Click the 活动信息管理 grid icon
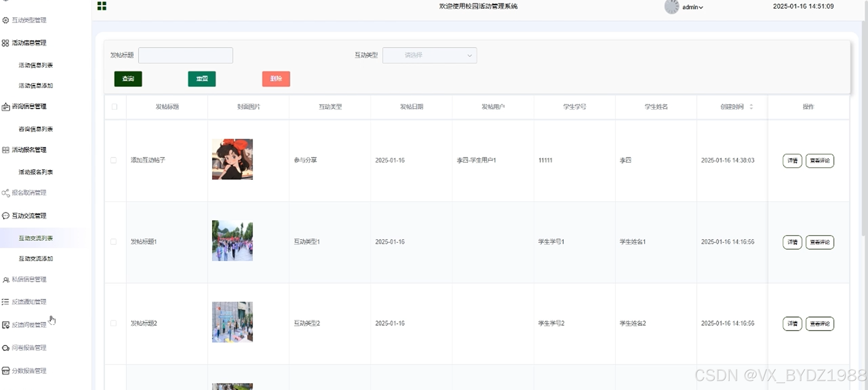868x390 pixels. click(5, 43)
